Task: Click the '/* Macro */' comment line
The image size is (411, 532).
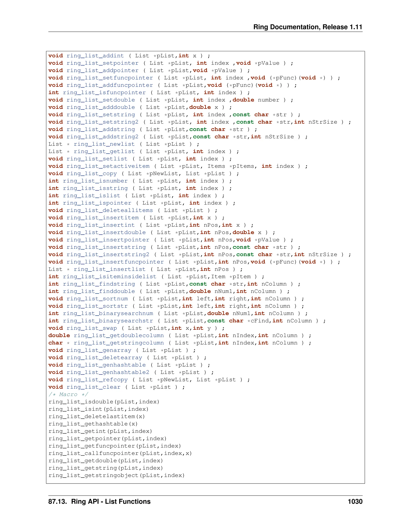Action: click(68, 394)
